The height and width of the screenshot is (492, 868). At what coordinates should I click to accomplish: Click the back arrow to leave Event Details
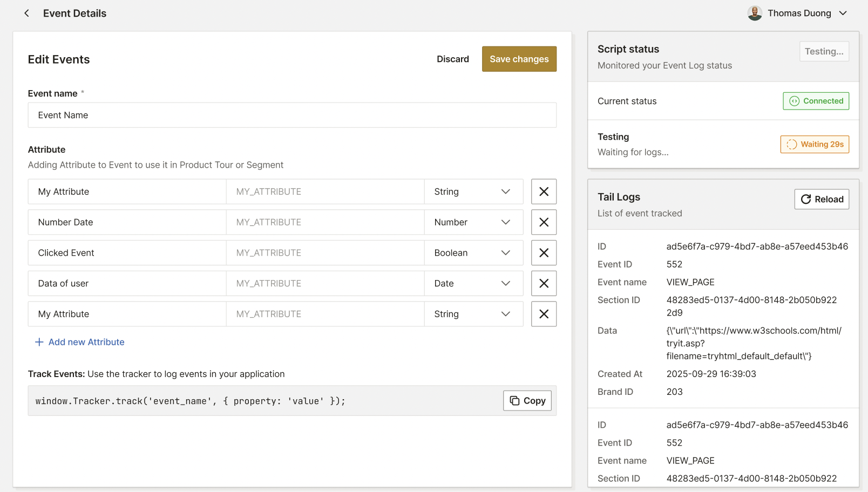point(26,13)
